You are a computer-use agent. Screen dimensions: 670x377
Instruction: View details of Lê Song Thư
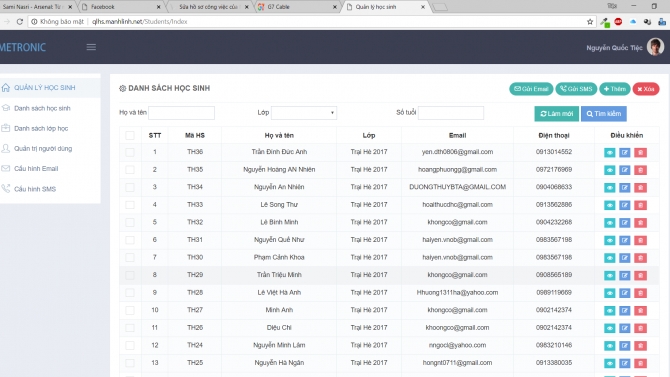pyautogui.click(x=609, y=205)
